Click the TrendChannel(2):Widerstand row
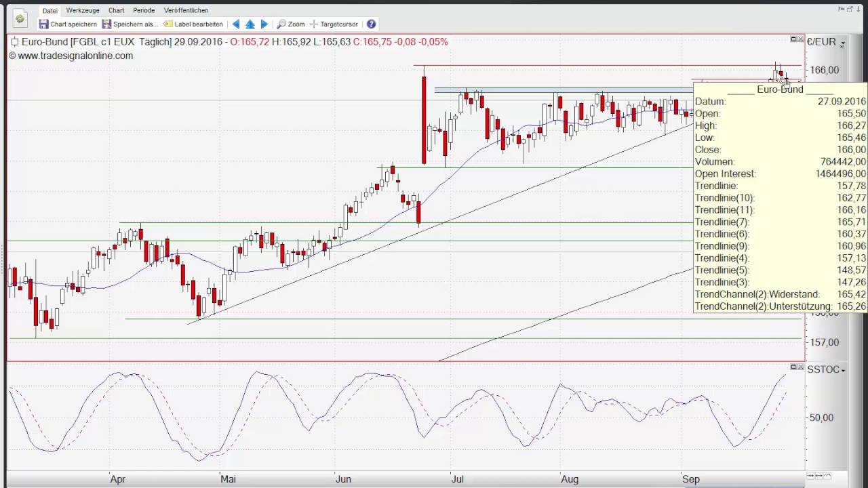868x488 pixels. (x=780, y=294)
